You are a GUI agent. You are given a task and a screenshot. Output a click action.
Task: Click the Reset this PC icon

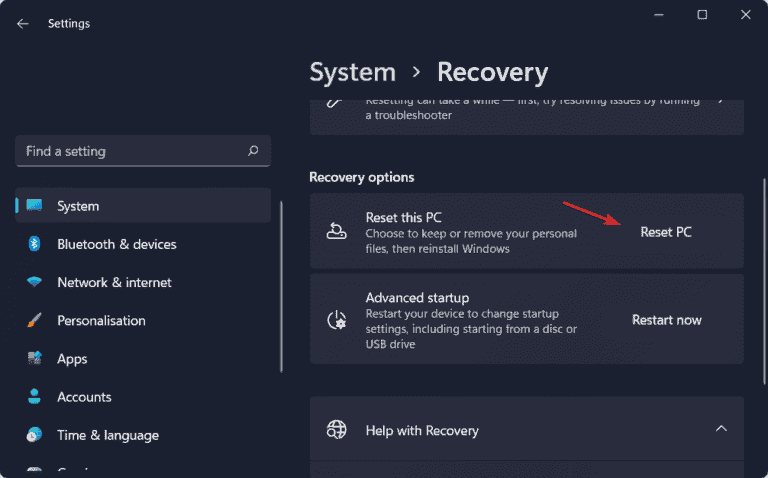point(337,231)
